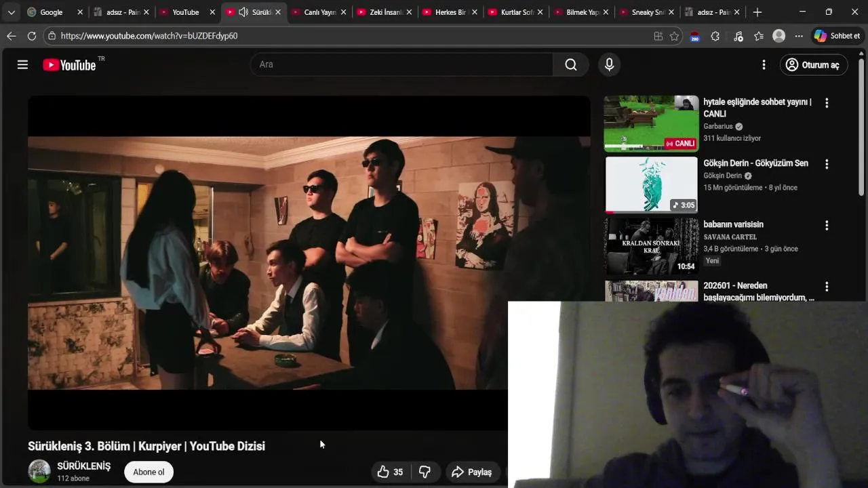868x488 pixels.
Task: Click the '112 abone' subscriber count
Action: pyautogui.click(x=73, y=479)
